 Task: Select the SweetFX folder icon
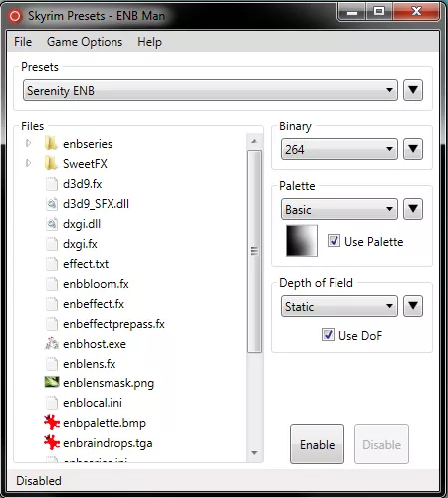click(x=51, y=164)
